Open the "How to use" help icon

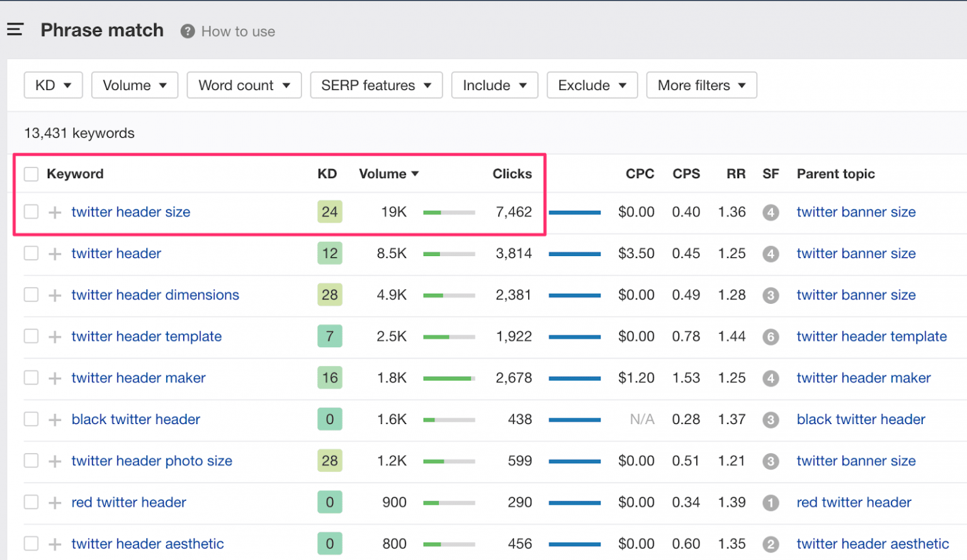click(x=187, y=31)
